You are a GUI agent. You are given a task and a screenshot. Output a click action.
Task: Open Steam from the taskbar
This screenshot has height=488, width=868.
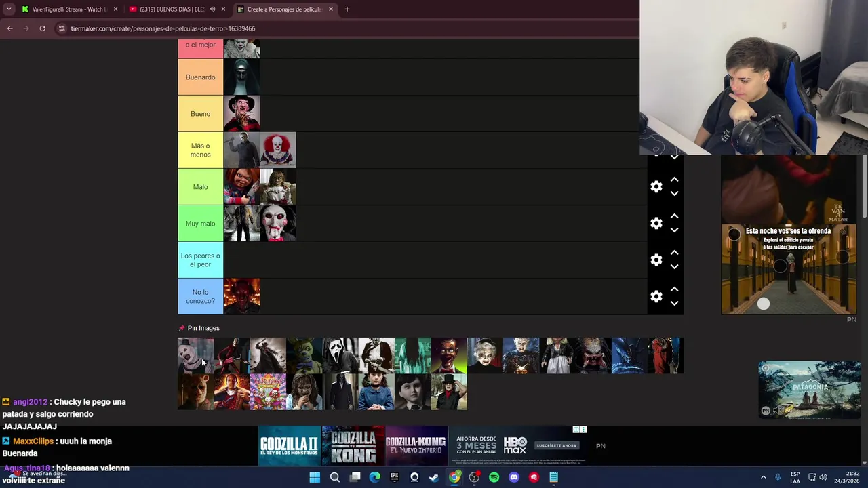[434, 477]
